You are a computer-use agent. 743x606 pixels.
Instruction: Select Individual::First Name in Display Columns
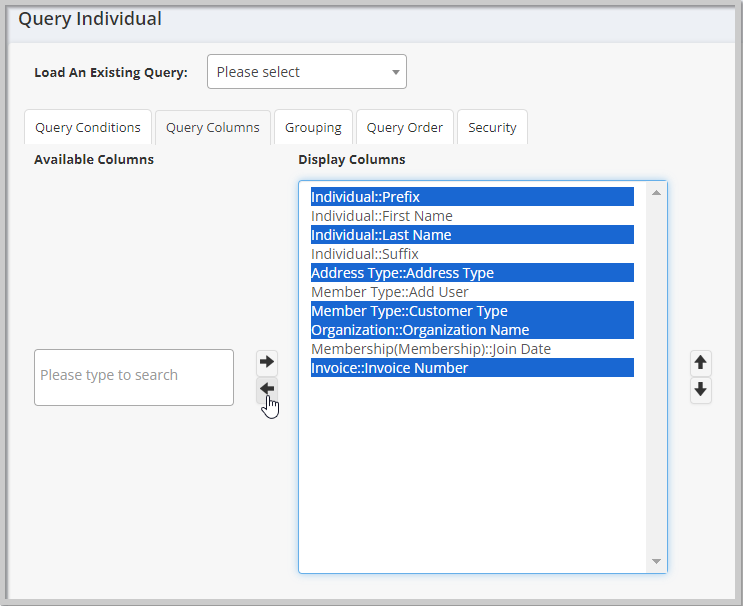tap(472, 216)
